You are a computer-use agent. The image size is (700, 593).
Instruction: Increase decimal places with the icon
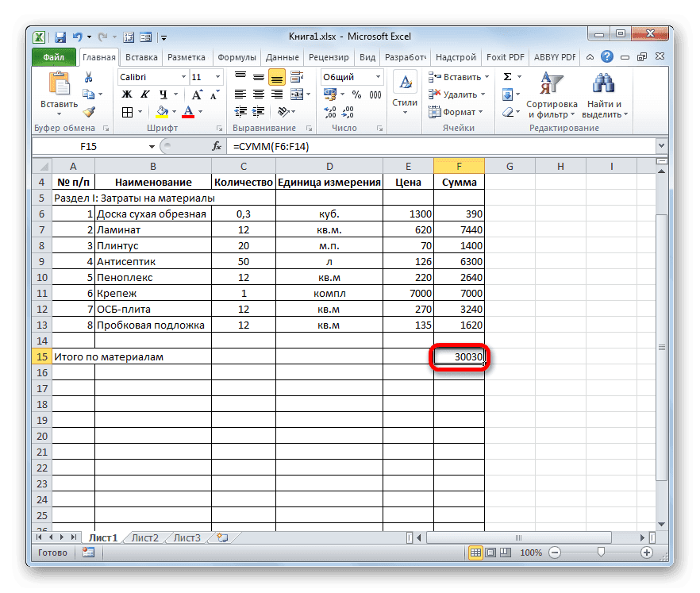(331, 113)
